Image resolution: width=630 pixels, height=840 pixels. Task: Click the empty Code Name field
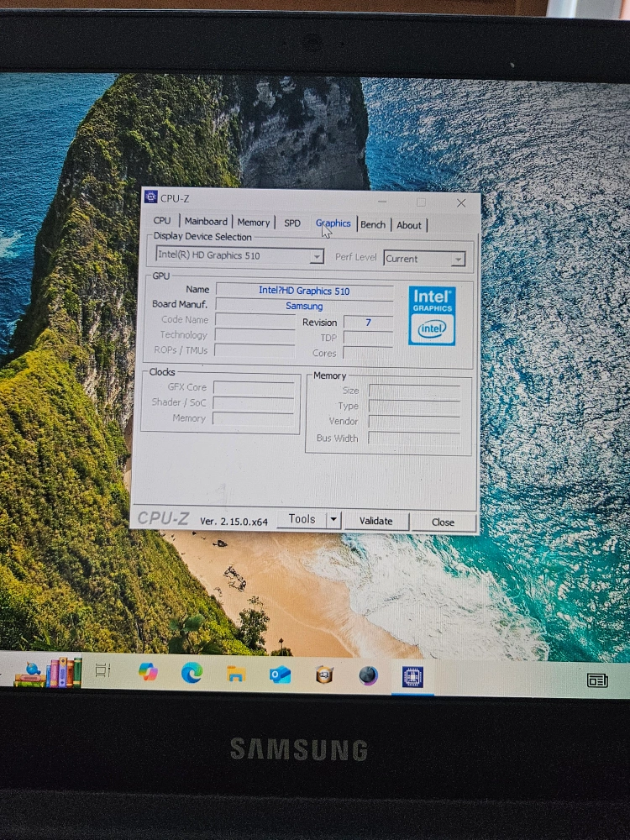255,320
